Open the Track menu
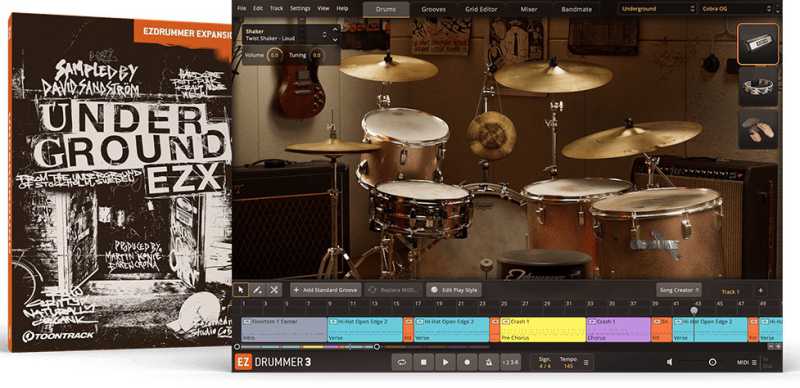This screenshot has width=800, height=388. click(277, 8)
